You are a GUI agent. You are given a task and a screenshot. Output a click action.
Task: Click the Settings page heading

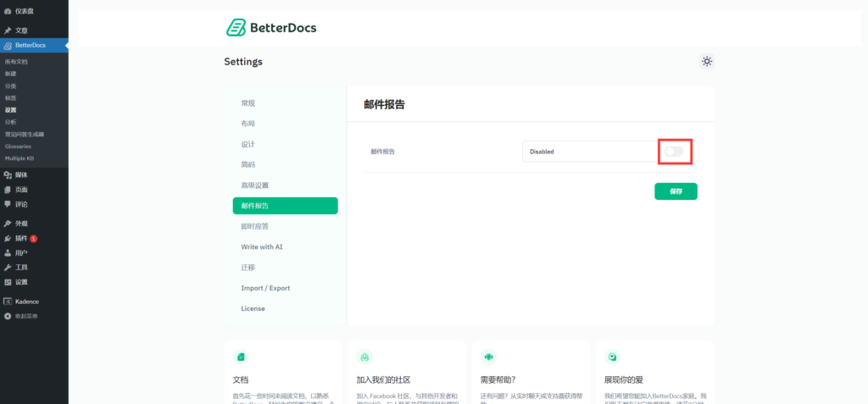(243, 62)
